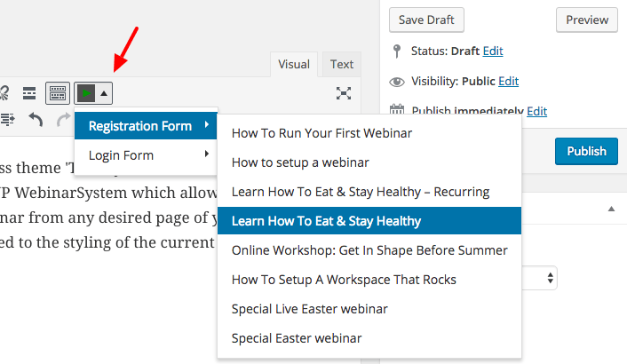Expand dropdown arrow next to play button
Image resolution: width=627 pixels, height=364 pixels.
click(x=104, y=93)
